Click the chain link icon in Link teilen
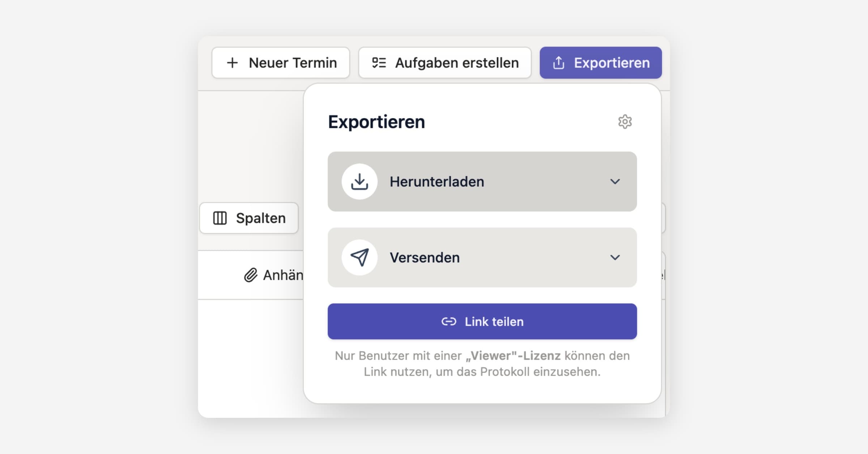 click(x=449, y=321)
